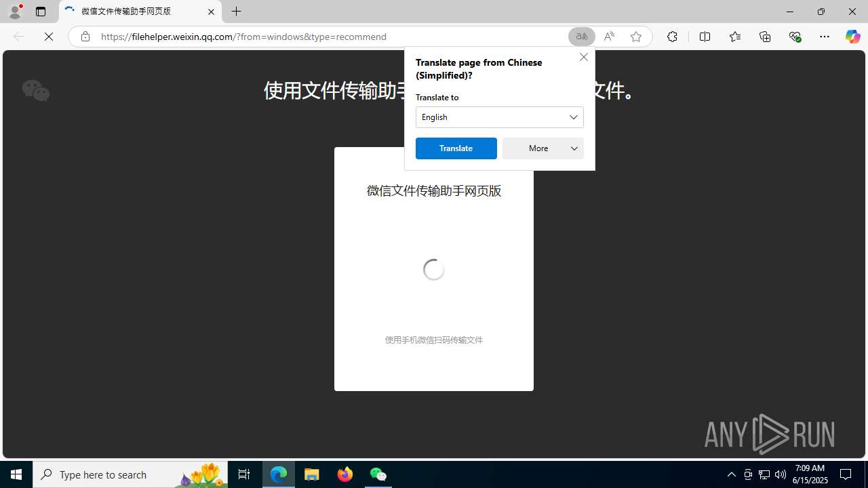Open Browser essentials heart icon
Screen dimensions: 868x488
[x=795, y=37]
